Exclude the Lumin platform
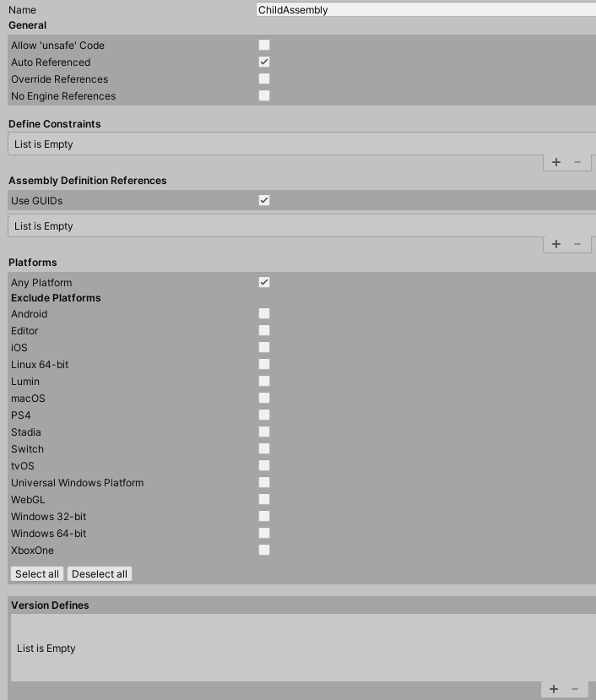596x700 pixels. (x=264, y=382)
